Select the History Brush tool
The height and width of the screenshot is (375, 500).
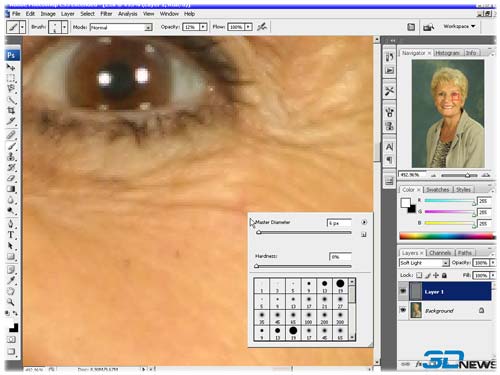click(11, 167)
